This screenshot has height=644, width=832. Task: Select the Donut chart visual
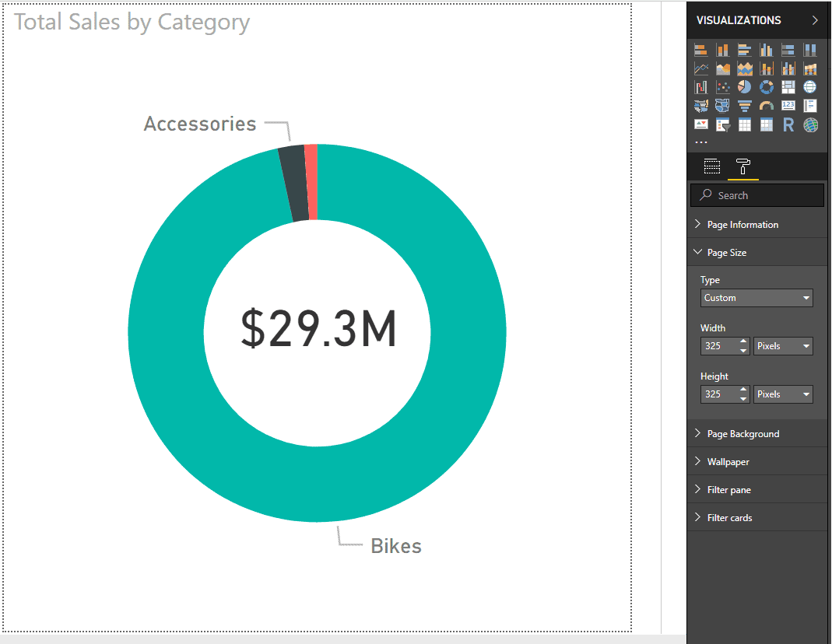766,87
